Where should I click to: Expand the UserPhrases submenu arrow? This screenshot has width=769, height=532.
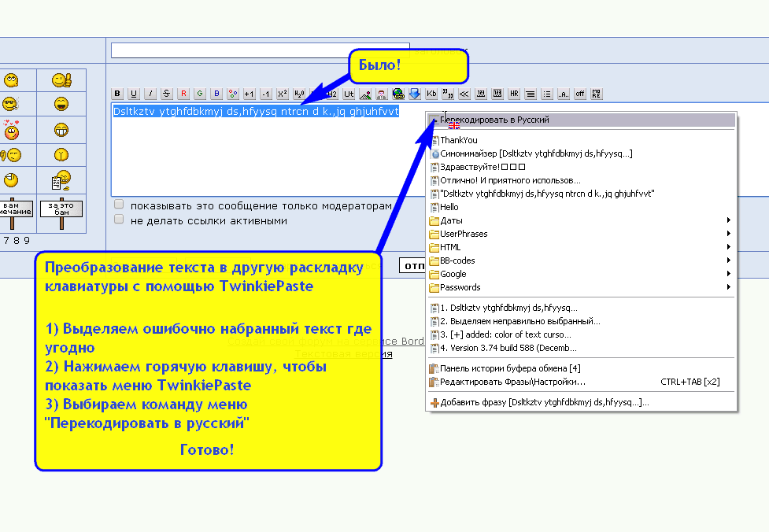tap(729, 234)
